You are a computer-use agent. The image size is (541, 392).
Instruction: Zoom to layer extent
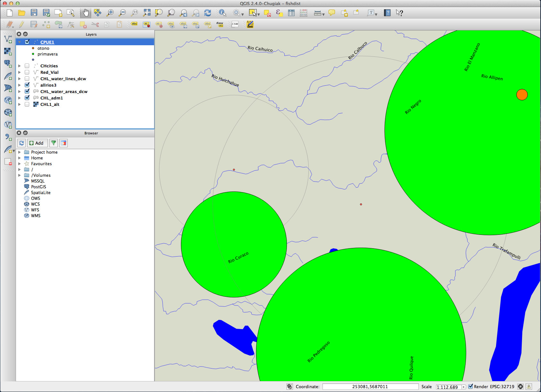pyautogui.click(x=171, y=13)
